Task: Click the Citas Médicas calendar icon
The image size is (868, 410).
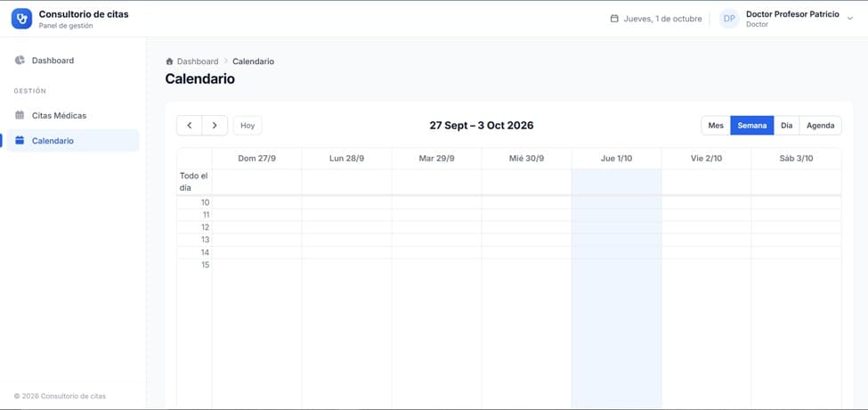Action: 20,115
